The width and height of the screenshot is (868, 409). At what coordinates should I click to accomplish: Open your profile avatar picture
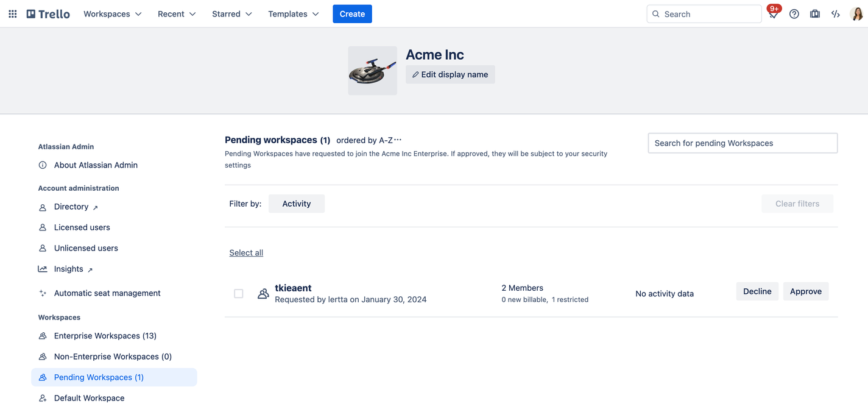[857, 13]
